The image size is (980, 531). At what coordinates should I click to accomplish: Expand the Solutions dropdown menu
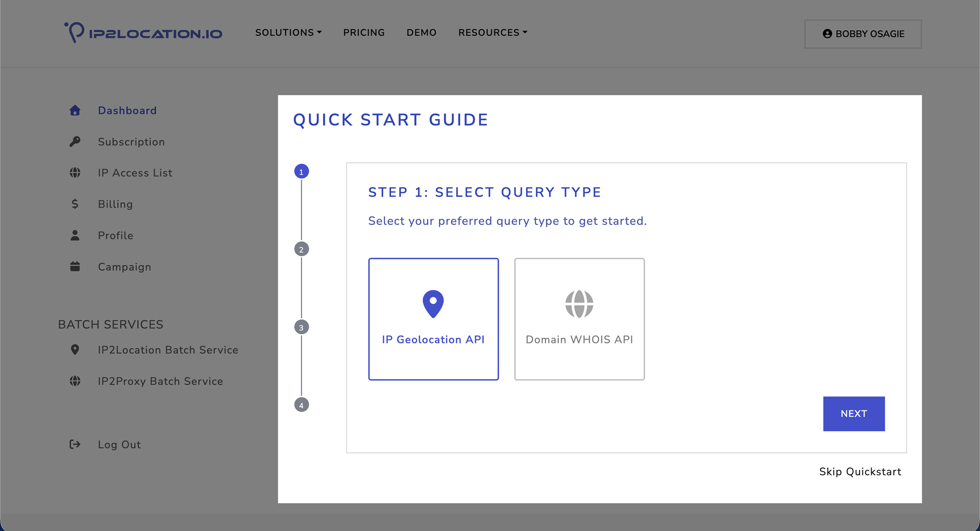(288, 33)
